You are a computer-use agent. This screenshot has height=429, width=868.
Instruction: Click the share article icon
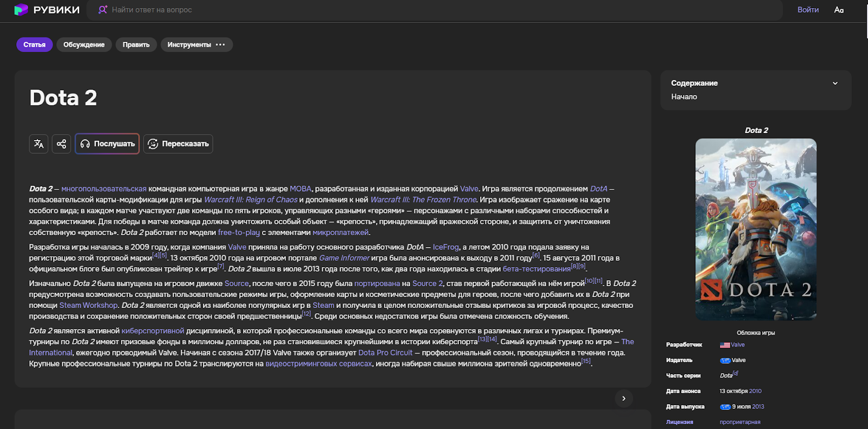click(61, 144)
